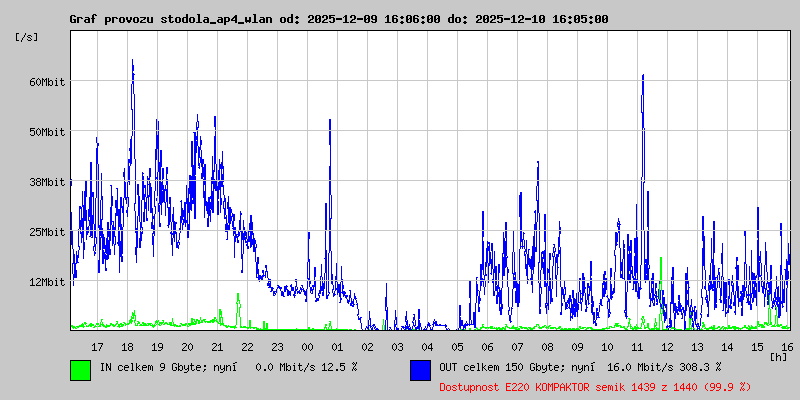The image size is (800, 400).
Task: Click the '15' hour label on x-axis
Action: tap(758, 347)
